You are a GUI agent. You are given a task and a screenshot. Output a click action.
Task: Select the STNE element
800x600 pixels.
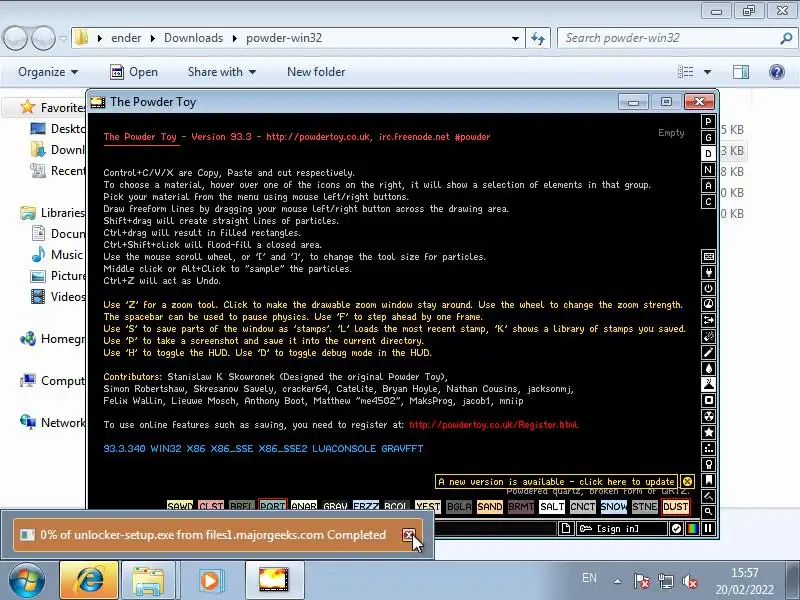click(x=645, y=507)
